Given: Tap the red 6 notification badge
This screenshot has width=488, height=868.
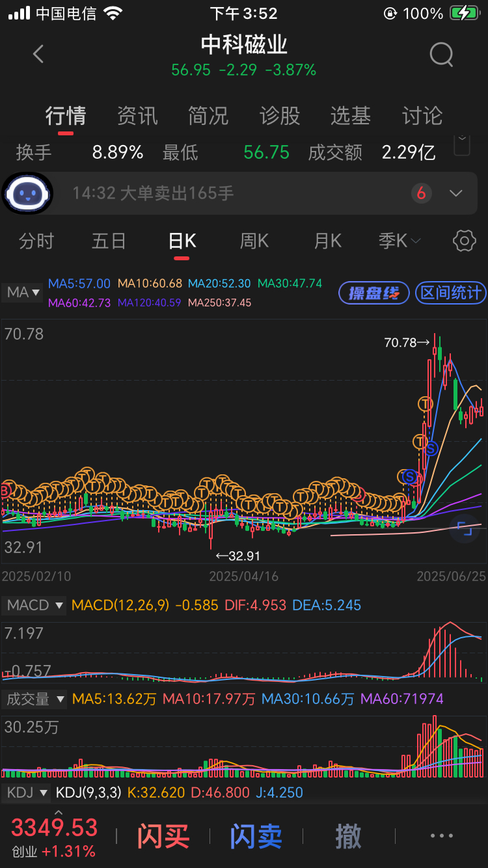Looking at the screenshot, I should coord(422,193).
